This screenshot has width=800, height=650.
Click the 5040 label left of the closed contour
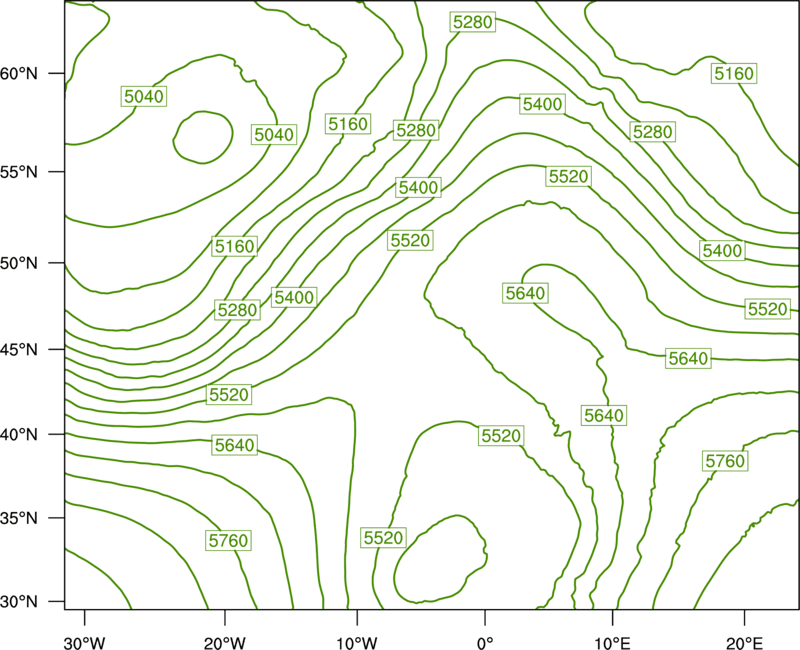pyautogui.click(x=144, y=96)
